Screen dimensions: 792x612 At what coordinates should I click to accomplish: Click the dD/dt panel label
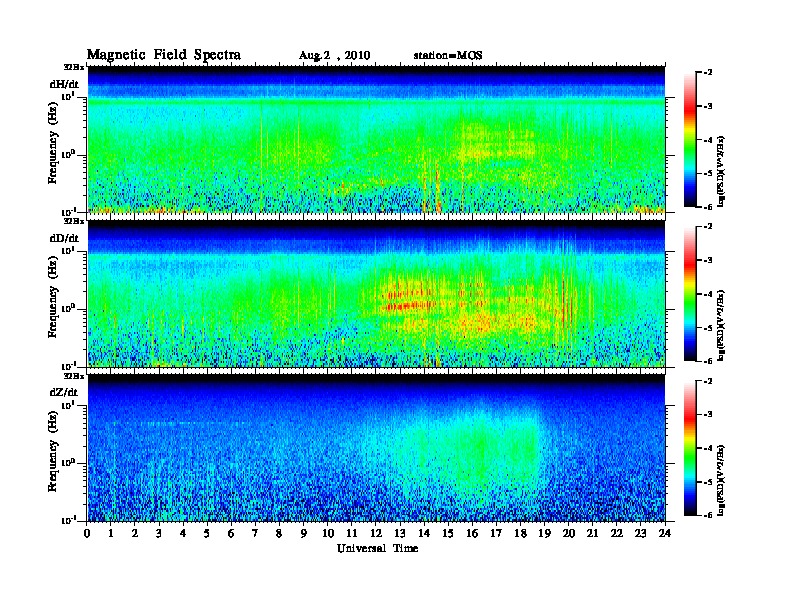pos(64,238)
